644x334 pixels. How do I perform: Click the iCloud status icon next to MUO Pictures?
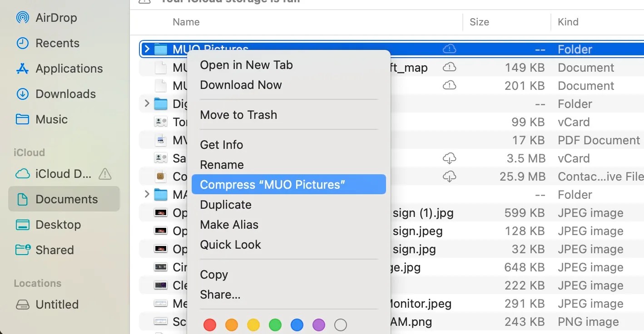pos(449,49)
